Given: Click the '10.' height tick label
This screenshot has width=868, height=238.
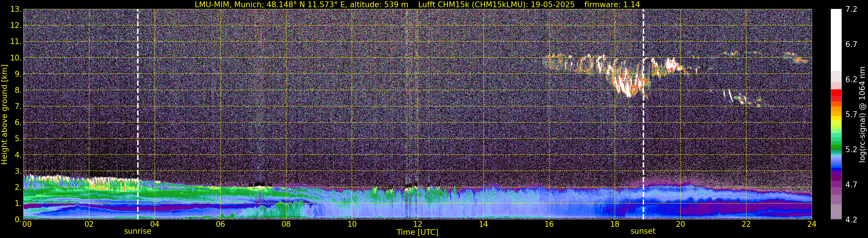Looking at the screenshot, I should click(16, 58).
